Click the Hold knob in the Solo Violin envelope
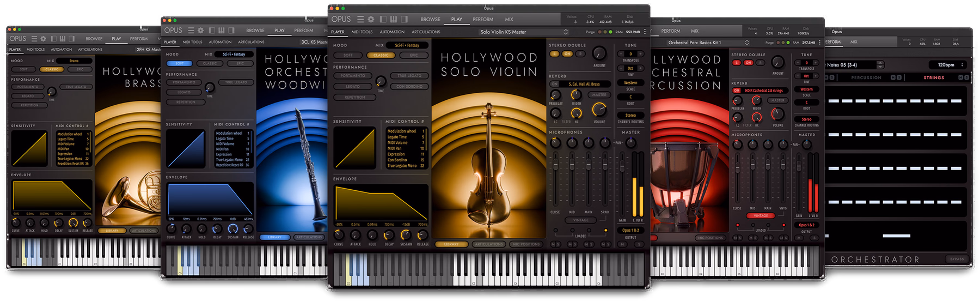Image resolution: width=980 pixels, height=301 pixels. (x=372, y=235)
